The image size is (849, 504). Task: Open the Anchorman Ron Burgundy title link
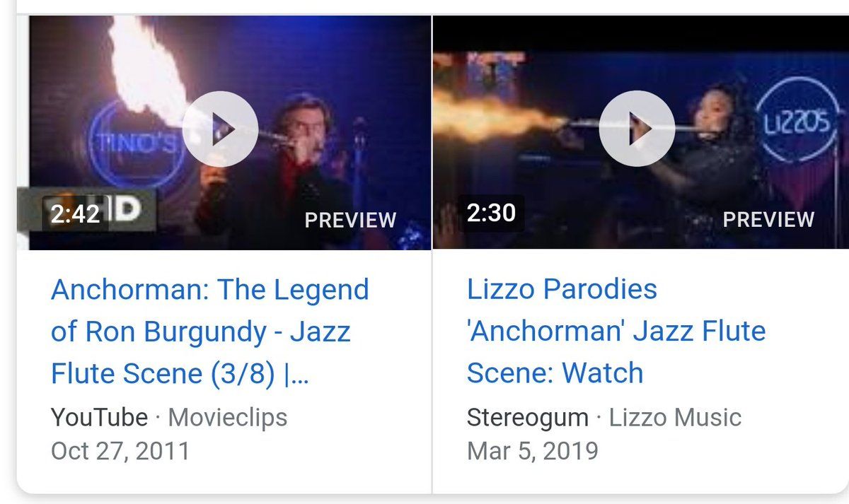[x=210, y=332]
